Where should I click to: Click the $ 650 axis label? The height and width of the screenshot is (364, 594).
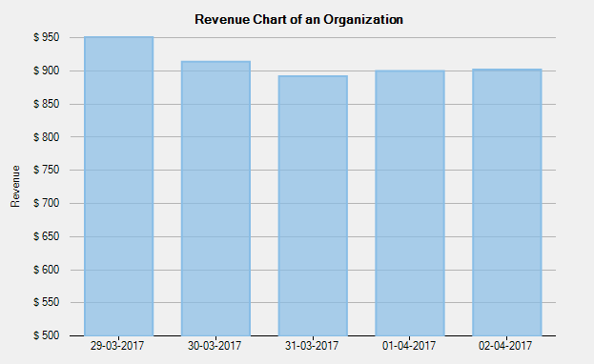coord(46,236)
